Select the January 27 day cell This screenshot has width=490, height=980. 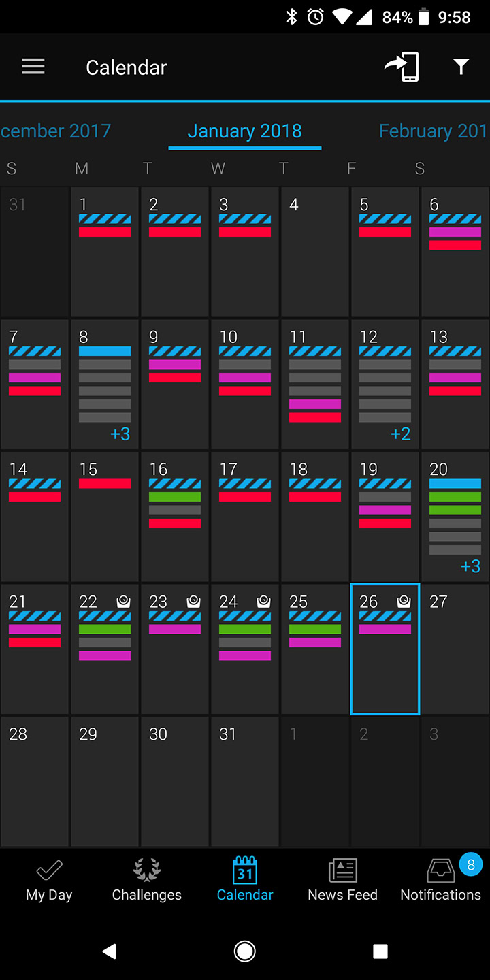(455, 648)
